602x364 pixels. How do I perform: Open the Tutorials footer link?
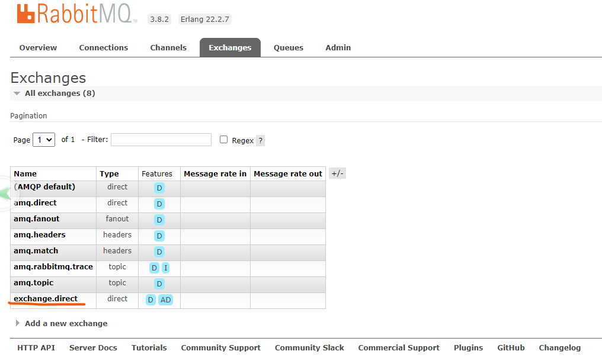[x=149, y=348]
